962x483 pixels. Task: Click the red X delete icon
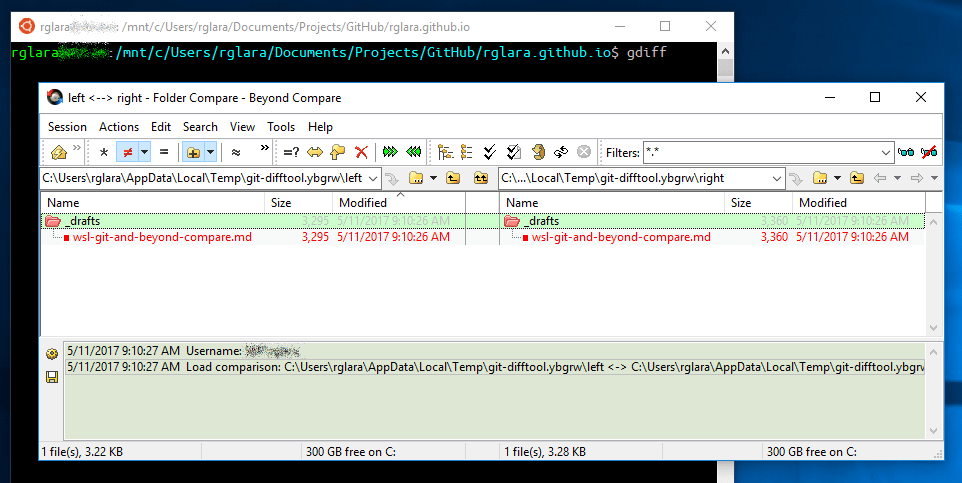pyautogui.click(x=361, y=153)
